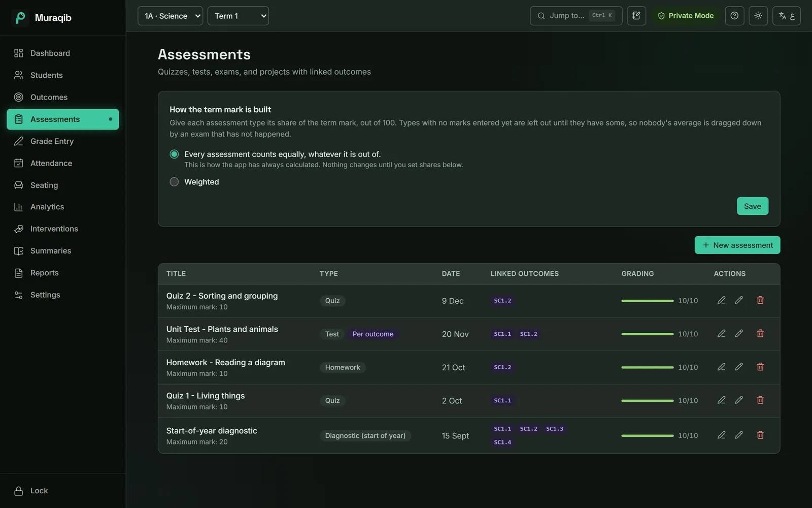Click plain pencil icon for Quiz 2 row
Screen dimensions: 812x508
point(739,300)
